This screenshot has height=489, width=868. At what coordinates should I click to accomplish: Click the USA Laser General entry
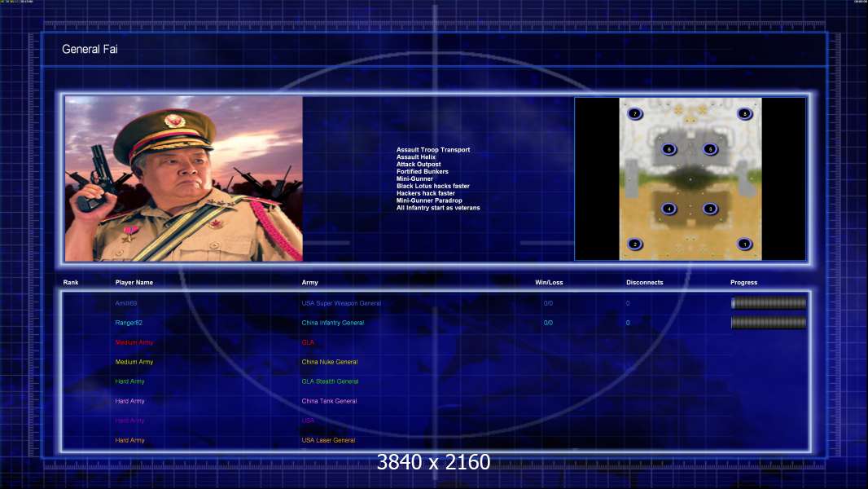point(328,440)
